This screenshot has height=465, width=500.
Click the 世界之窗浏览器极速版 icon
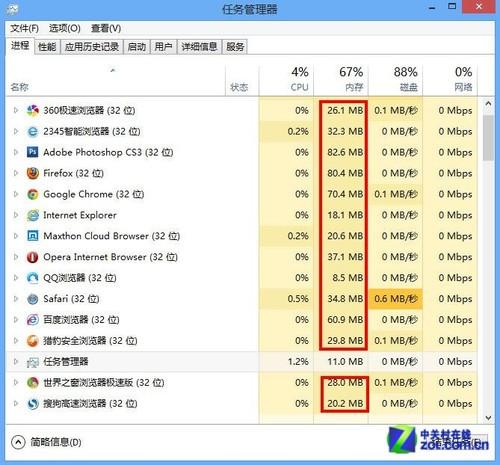[33, 383]
